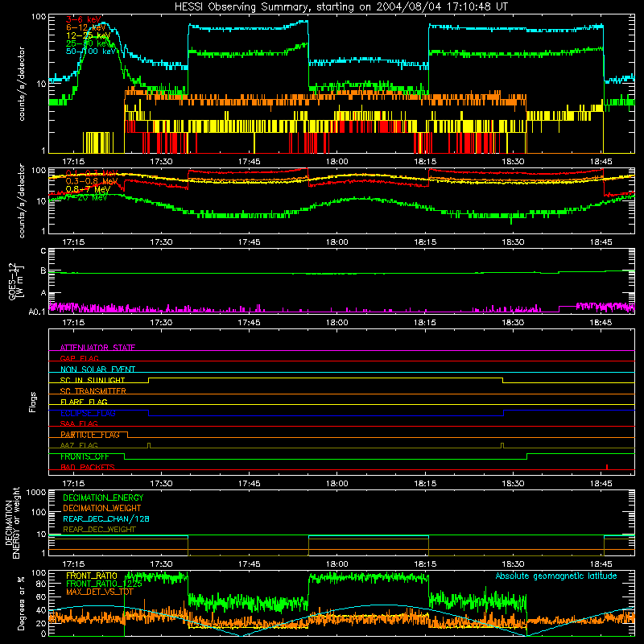Click 'DECIMATION ENERGY or weight' axis title
The height and width of the screenshot is (644, 644).
pyautogui.click(x=13, y=523)
